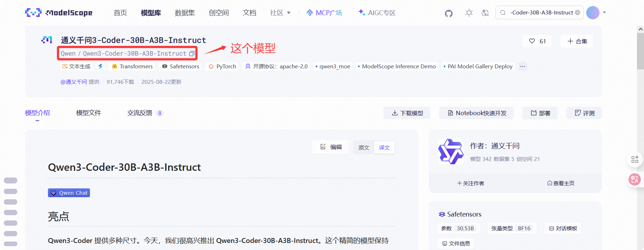
Task: Select the PyTorch tag
Action: coord(223,66)
